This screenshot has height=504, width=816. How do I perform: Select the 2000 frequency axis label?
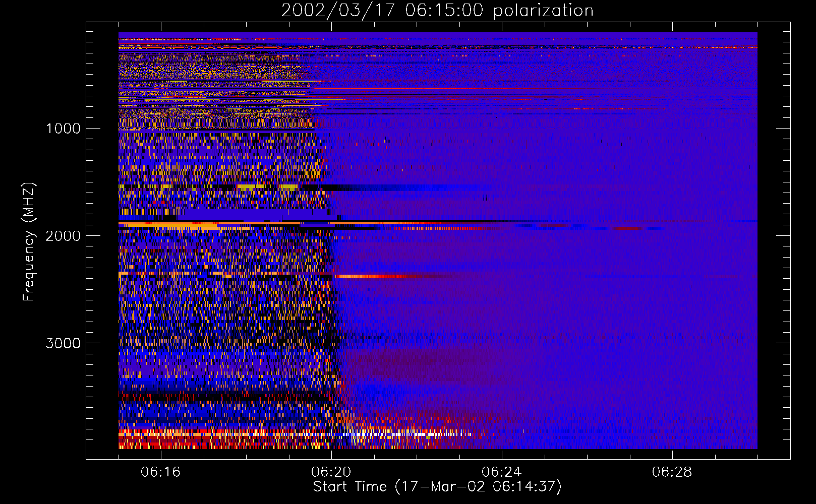point(63,236)
